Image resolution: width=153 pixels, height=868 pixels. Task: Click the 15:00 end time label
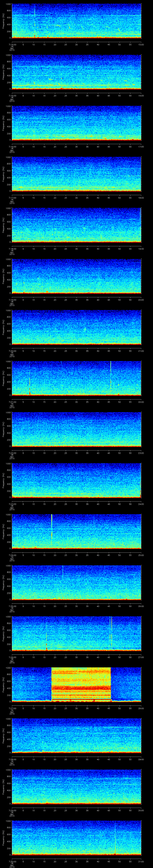141,44
